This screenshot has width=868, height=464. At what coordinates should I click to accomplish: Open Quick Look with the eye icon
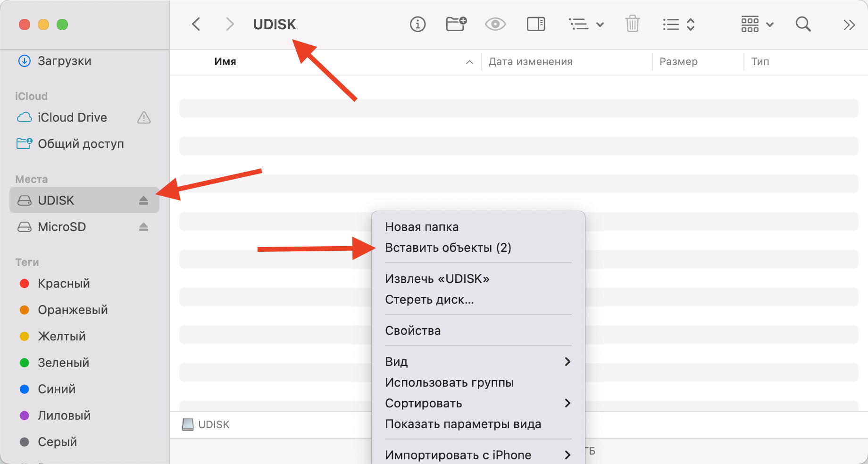(494, 24)
